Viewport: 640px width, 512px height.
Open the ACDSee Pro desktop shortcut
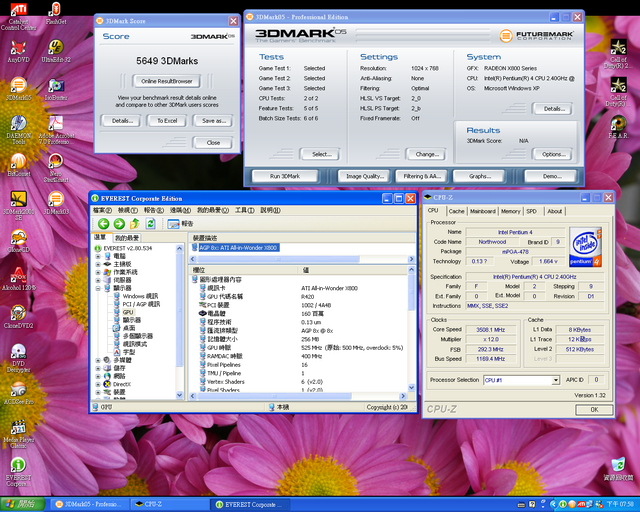click(18, 393)
